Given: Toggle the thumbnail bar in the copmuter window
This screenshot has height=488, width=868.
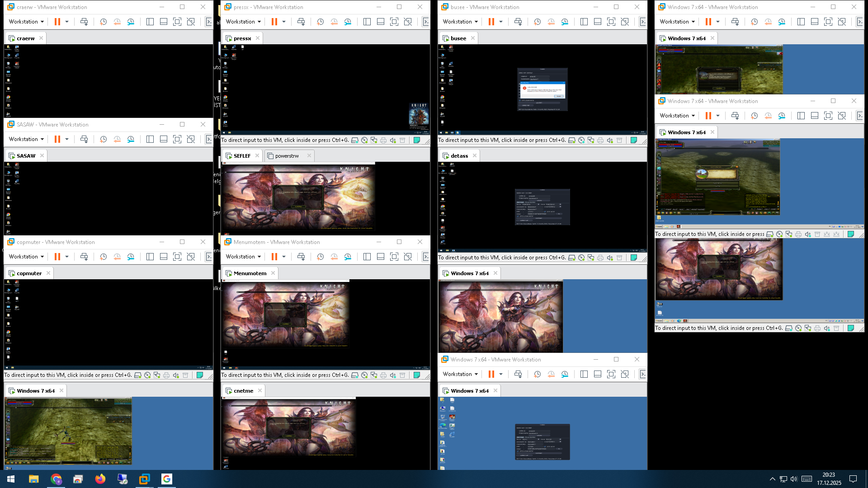Looking at the screenshot, I should [x=164, y=257].
